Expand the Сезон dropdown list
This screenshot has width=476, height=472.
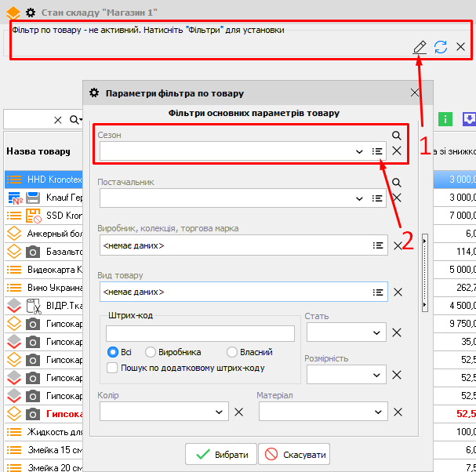click(x=359, y=151)
